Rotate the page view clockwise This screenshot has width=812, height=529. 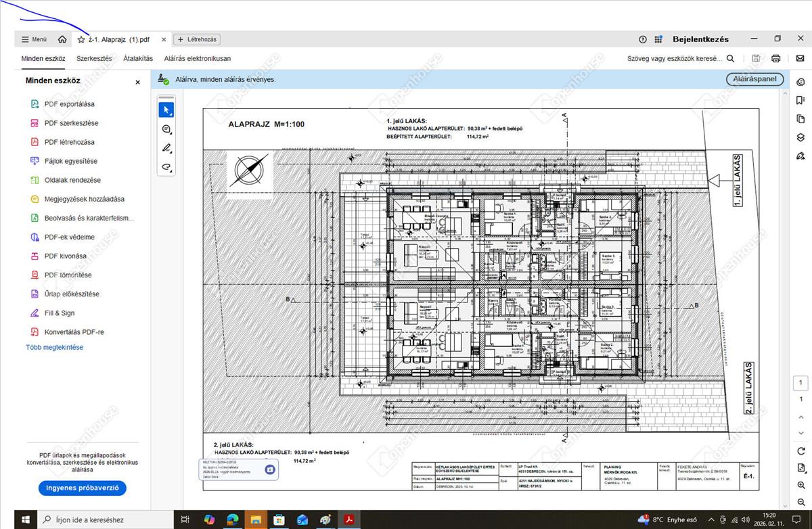(x=801, y=451)
